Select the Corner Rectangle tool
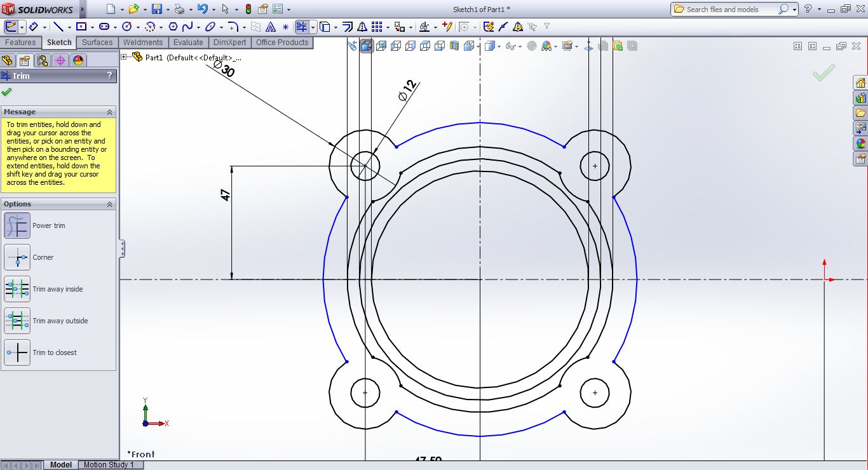The height and width of the screenshot is (470, 868). click(81, 27)
